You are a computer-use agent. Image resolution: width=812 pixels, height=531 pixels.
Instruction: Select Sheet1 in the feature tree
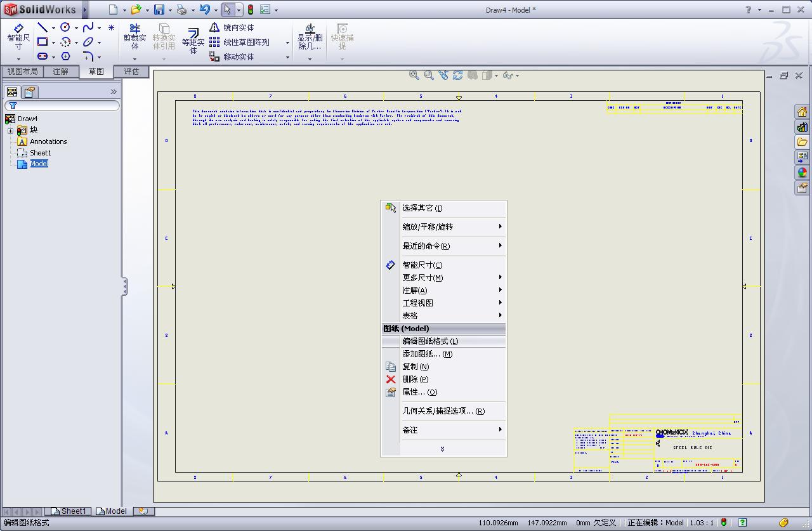pyautogui.click(x=34, y=153)
